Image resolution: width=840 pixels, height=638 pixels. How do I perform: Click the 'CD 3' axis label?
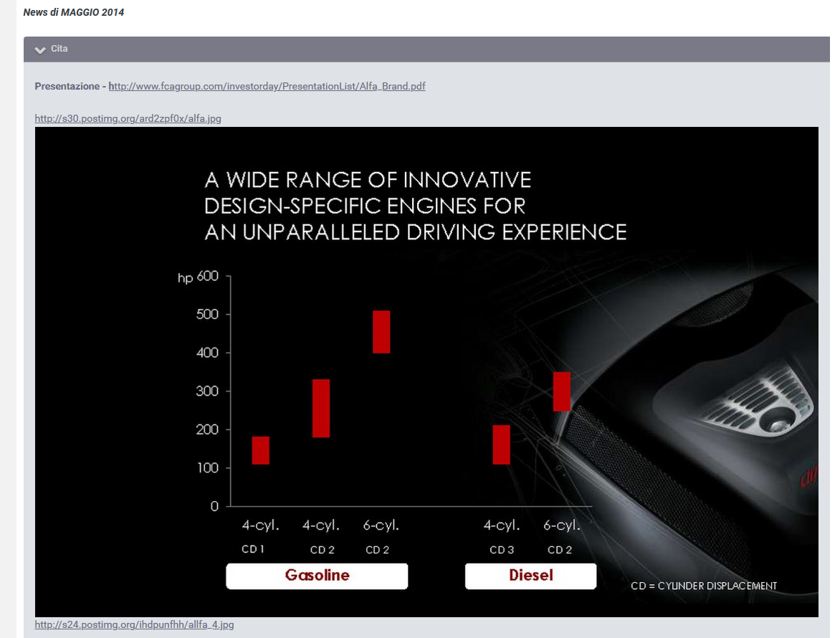click(x=502, y=550)
